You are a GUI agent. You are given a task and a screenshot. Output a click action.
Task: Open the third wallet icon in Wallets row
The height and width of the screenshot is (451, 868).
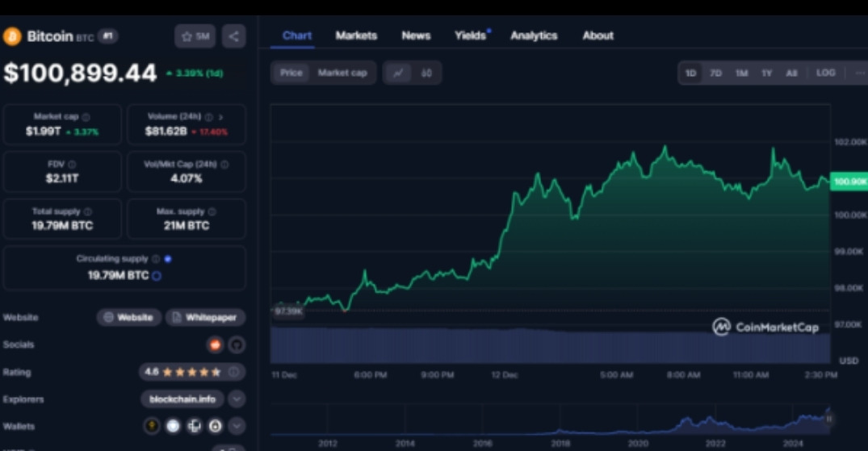[x=195, y=425]
